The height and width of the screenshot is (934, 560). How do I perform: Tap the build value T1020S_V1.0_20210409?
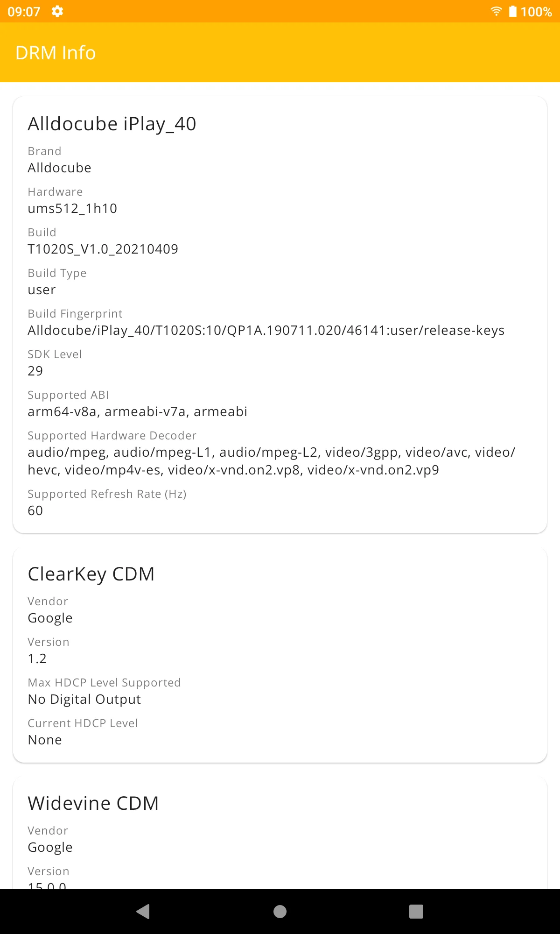coord(103,249)
